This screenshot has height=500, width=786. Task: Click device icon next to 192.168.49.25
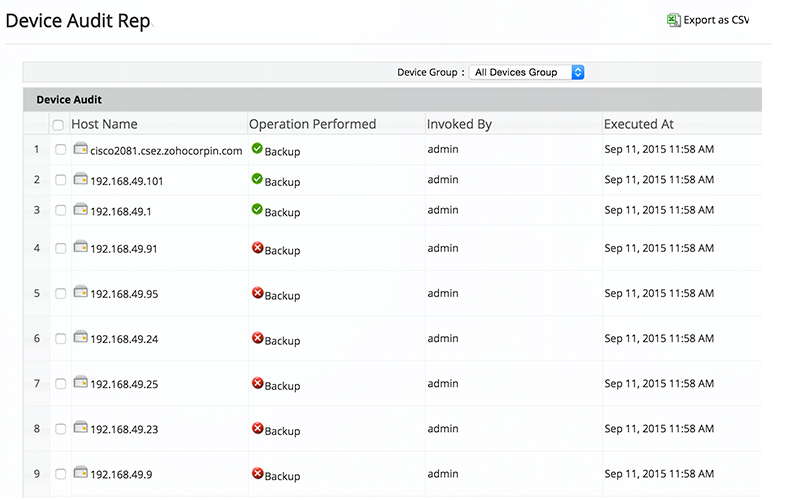pyautogui.click(x=80, y=383)
